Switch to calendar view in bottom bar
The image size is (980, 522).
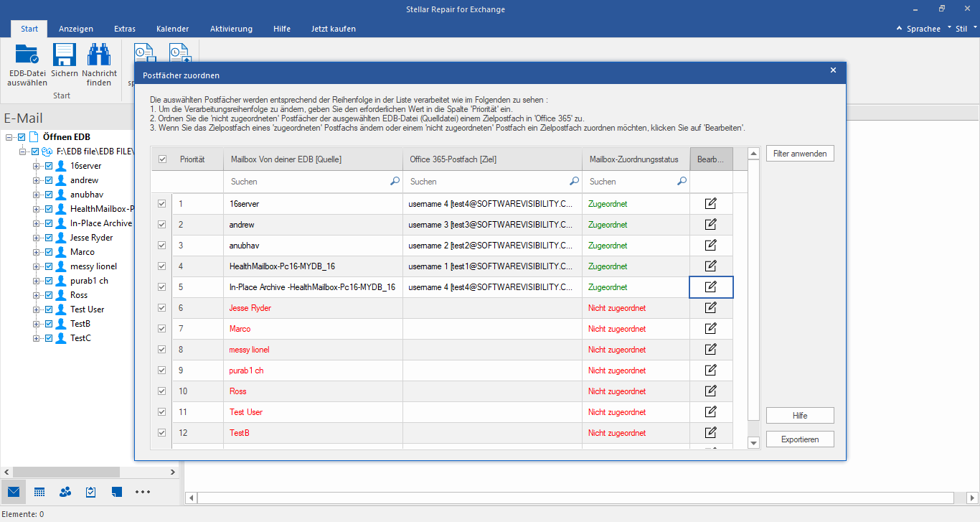pyautogui.click(x=39, y=492)
